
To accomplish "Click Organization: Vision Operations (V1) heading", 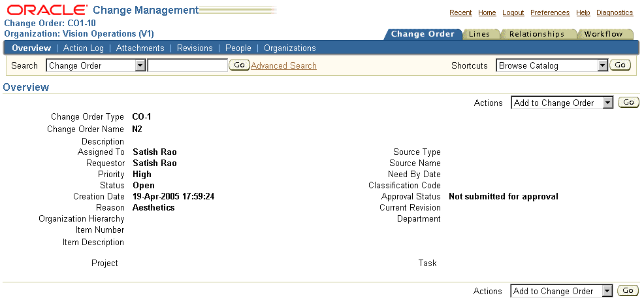I will point(79,34).
